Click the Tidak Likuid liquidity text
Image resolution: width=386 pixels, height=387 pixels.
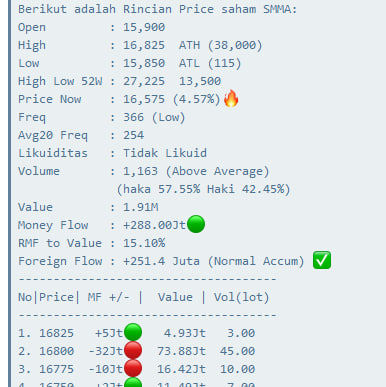click(x=165, y=153)
